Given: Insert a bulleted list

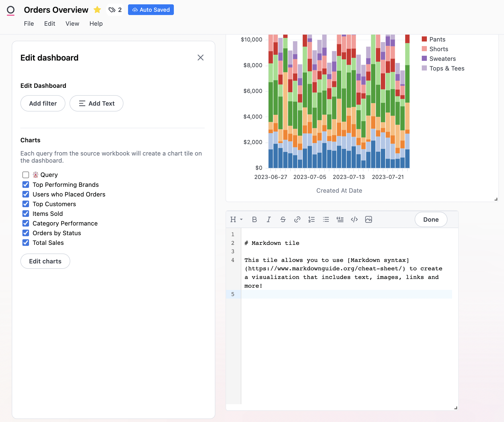Looking at the screenshot, I should [x=326, y=219].
